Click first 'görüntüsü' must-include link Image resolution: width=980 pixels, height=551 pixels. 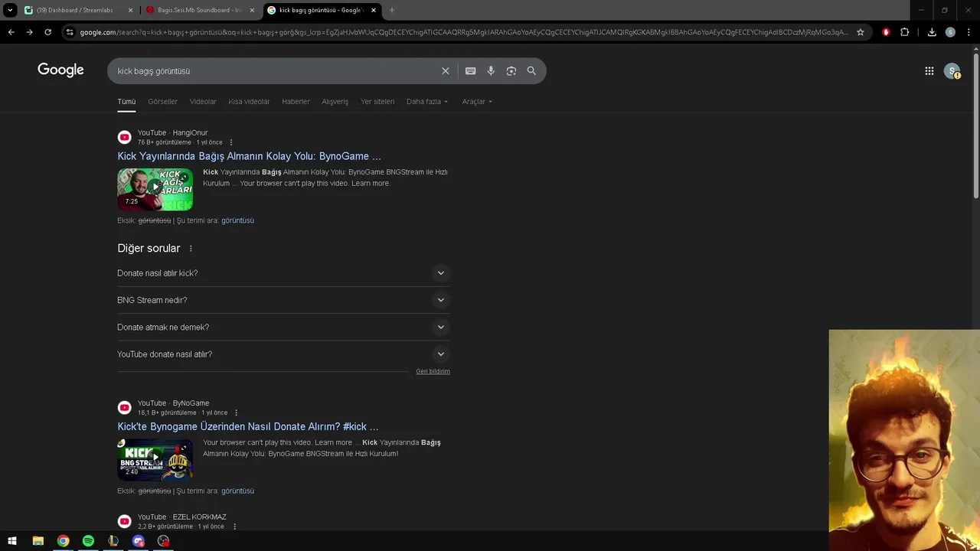point(237,220)
